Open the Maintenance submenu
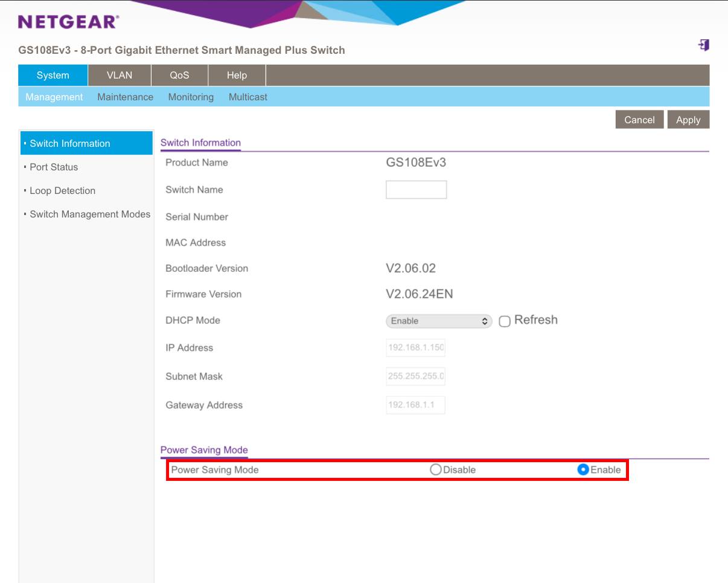The image size is (728, 583). pyautogui.click(x=125, y=97)
